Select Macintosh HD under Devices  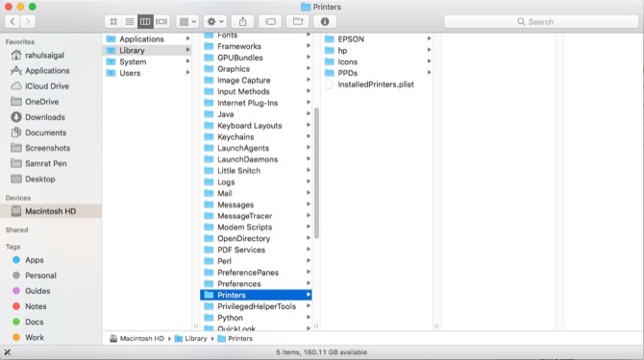(x=51, y=211)
